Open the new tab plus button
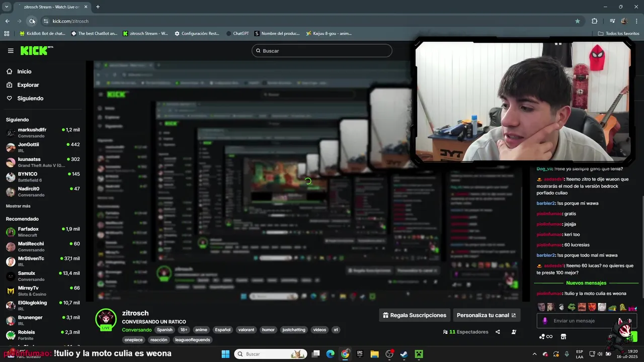The image size is (644, 362). [x=98, y=7]
